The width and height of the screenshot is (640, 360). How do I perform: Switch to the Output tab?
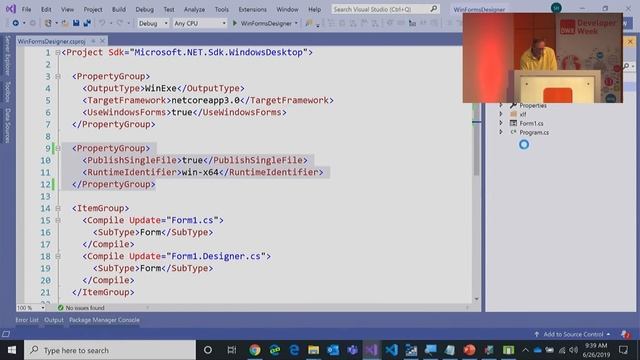click(x=54, y=320)
